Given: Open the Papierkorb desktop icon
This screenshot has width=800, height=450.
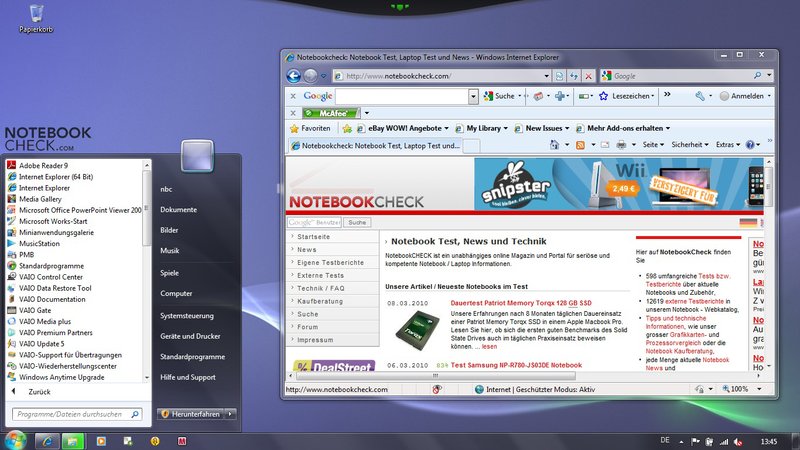Looking at the screenshot, I should click(36, 18).
